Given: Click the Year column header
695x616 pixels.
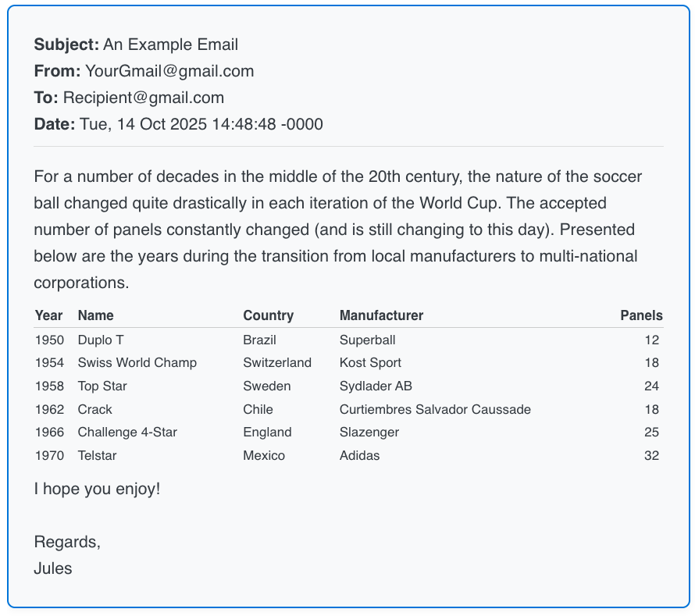Looking at the screenshot, I should tap(48, 315).
